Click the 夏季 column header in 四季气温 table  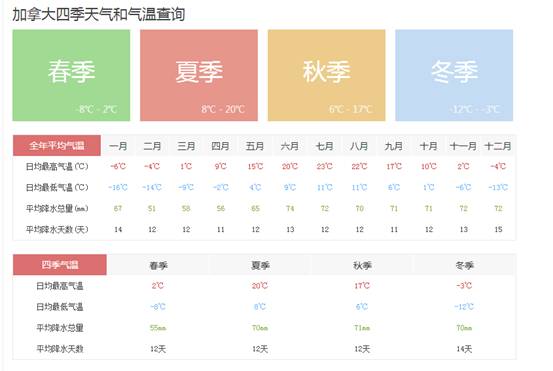[260, 265]
